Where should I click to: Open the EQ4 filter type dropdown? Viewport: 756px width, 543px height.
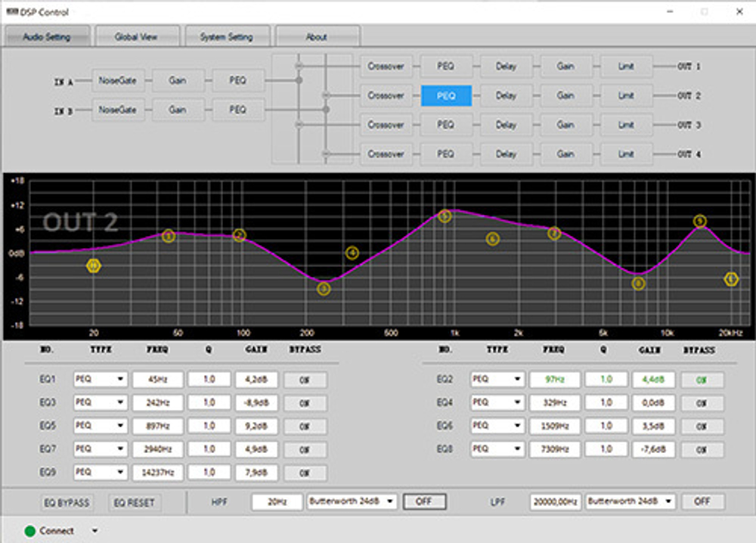tap(497, 402)
